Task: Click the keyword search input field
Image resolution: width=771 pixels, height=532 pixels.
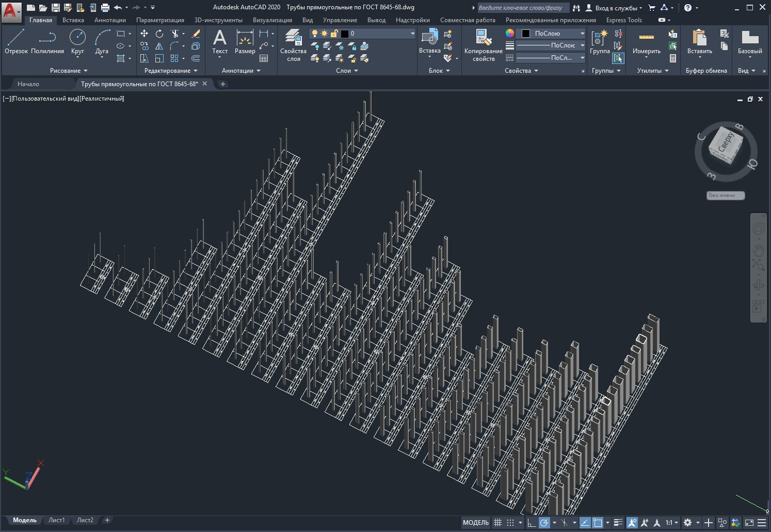Action: [x=523, y=8]
